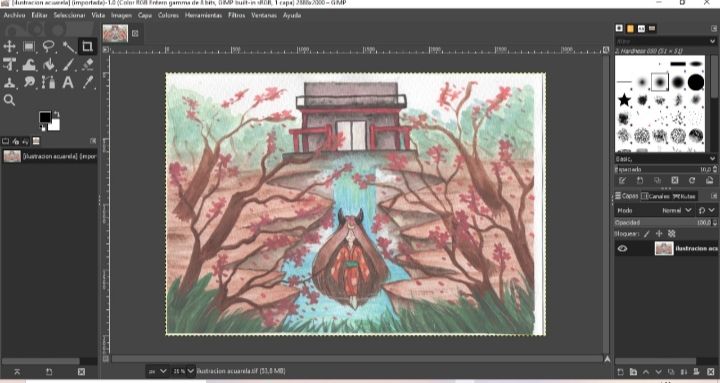
Task: Select the Rectangle Select tool
Action: point(29,46)
